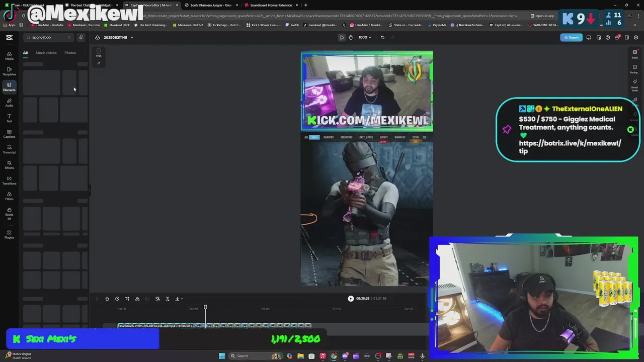Delete the selected clip with trash icon
644x362 pixels.
coord(107,299)
